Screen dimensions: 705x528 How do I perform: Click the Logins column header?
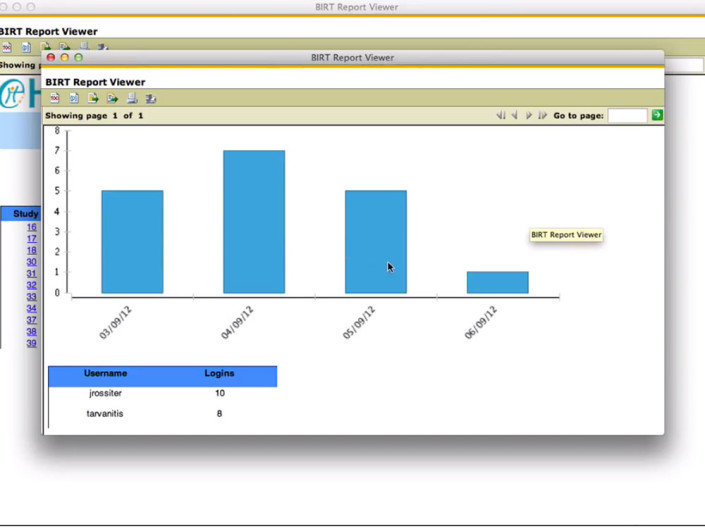[219, 373]
